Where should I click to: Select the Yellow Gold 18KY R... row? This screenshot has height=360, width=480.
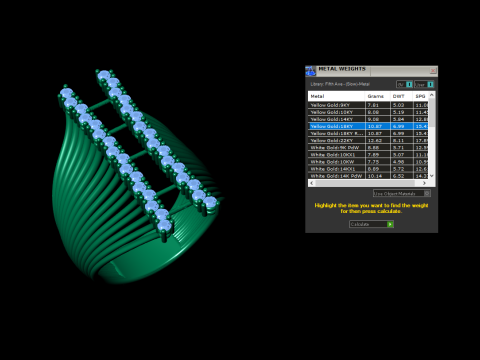point(368,133)
